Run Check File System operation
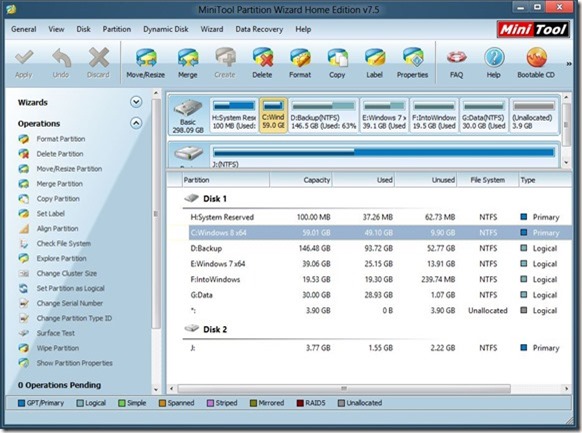Image resolution: width=582 pixels, height=433 pixels. click(x=63, y=243)
